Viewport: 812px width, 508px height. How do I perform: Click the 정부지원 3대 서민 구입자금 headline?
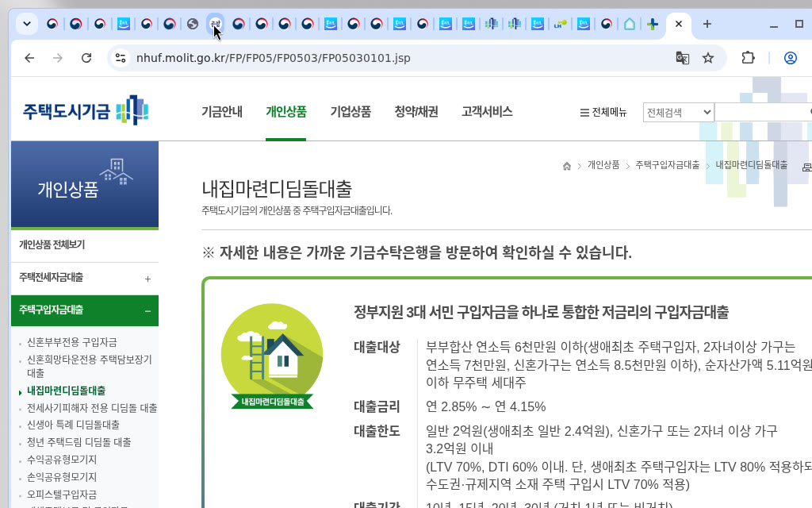[x=541, y=312]
